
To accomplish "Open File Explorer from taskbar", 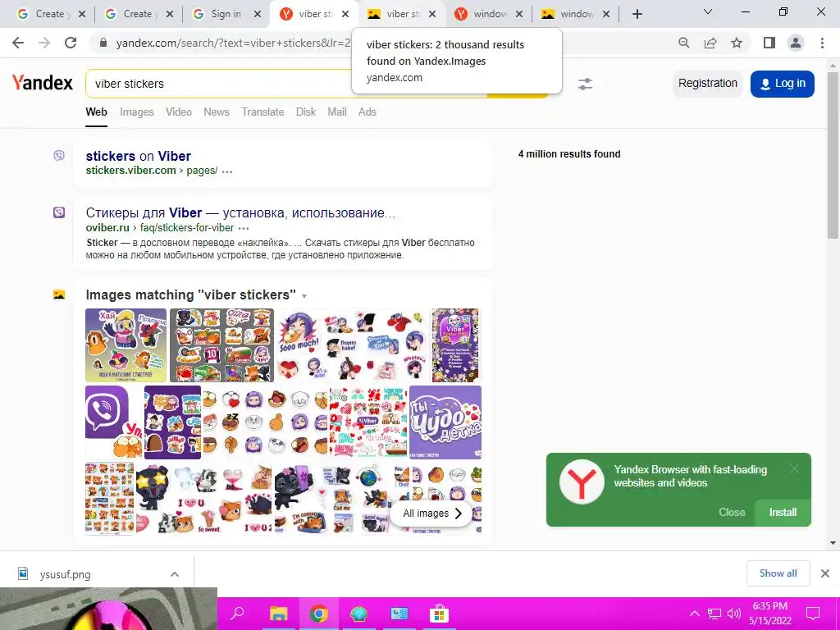I will (x=278, y=614).
